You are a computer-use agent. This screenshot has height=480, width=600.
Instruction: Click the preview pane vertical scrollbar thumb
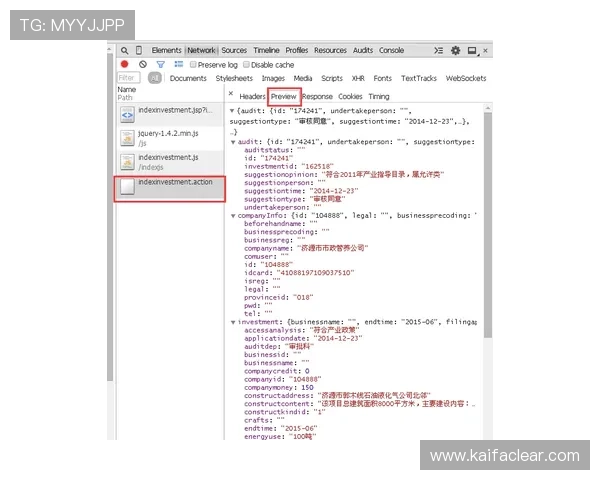(x=488, y=225)
